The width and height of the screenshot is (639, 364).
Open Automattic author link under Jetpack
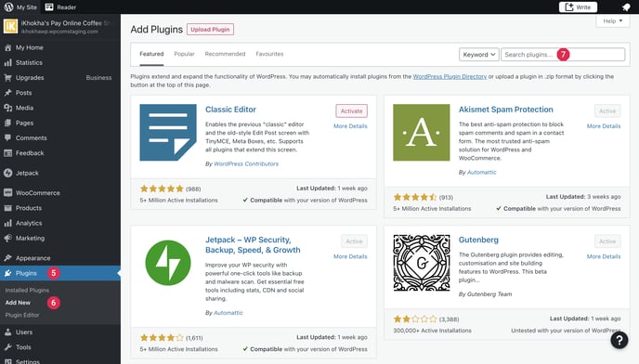point(228,313)
